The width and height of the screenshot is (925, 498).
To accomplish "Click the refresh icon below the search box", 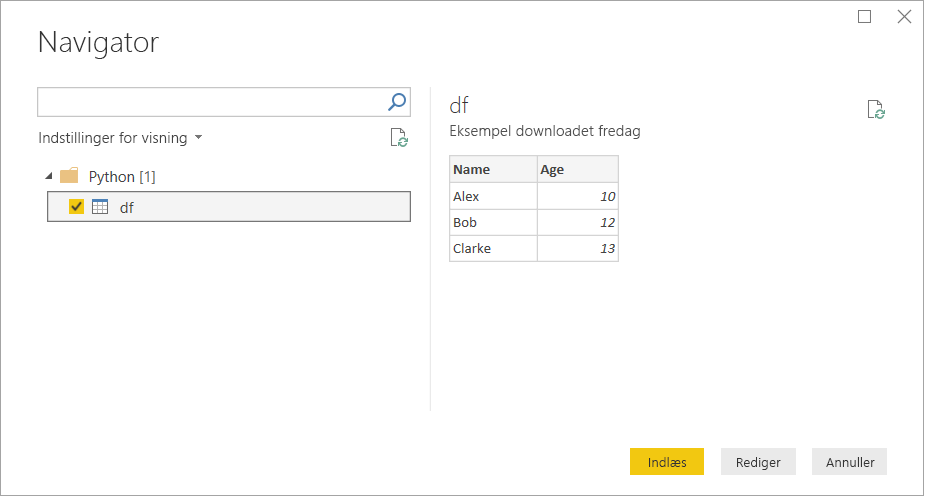I will (398, 138).
